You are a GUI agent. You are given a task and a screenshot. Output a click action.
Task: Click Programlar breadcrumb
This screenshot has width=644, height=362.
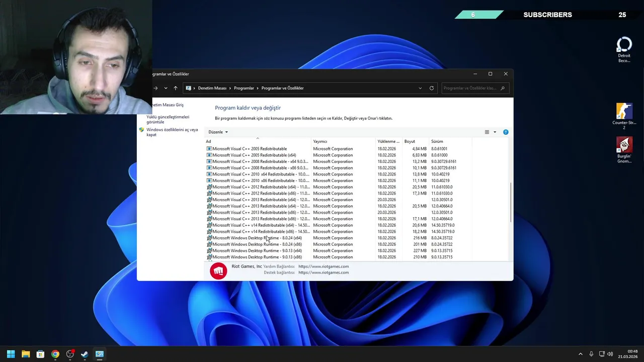(244, 88)
